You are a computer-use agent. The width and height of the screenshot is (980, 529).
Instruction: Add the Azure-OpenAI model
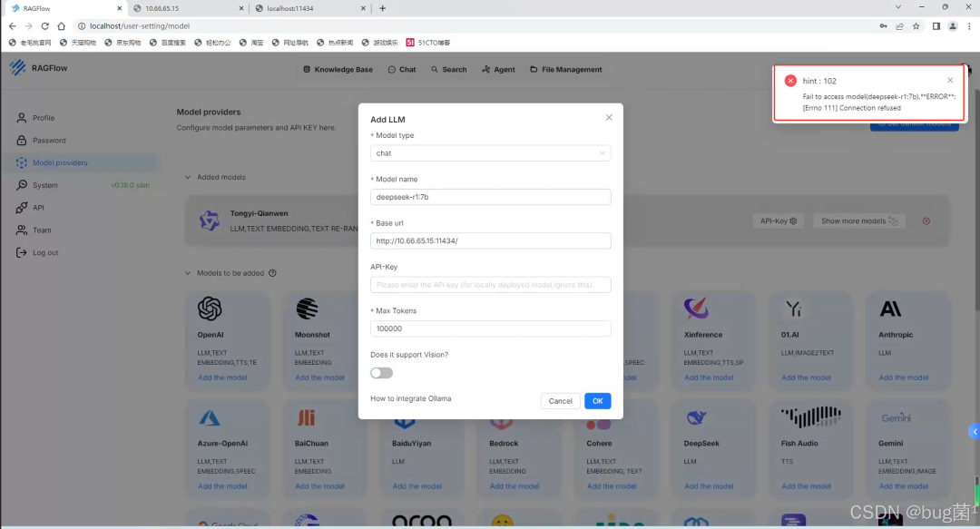click(222, 486)
